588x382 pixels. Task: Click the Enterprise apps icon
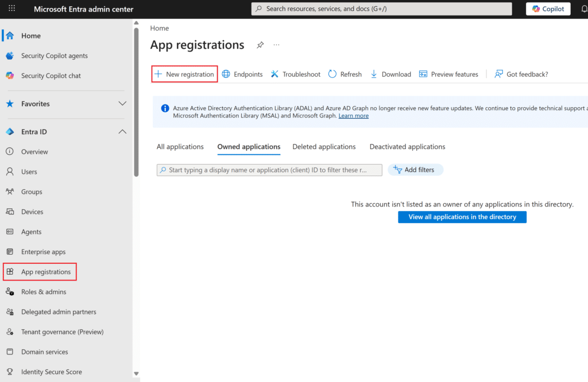[10, 252]
